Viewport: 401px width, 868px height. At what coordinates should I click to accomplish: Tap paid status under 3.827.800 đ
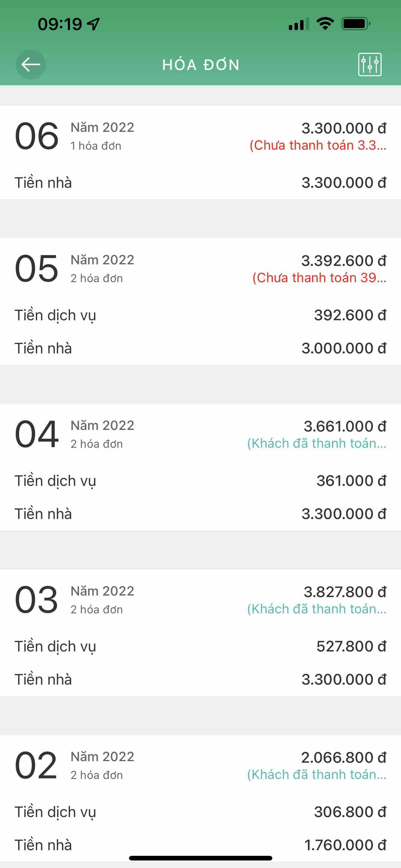tap(316, 609)
